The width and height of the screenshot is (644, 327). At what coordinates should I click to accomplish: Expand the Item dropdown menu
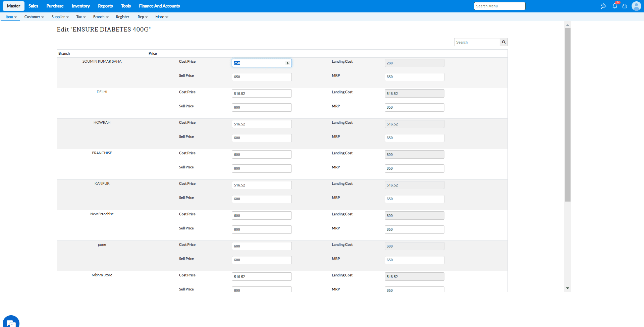(11, 17)
